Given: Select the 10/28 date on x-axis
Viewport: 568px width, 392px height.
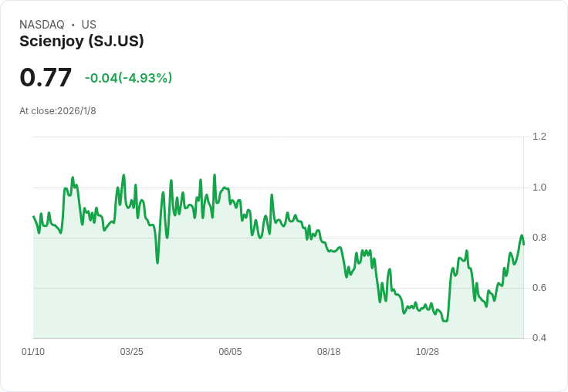Looking at the screenshot, I should click(428, 352).
